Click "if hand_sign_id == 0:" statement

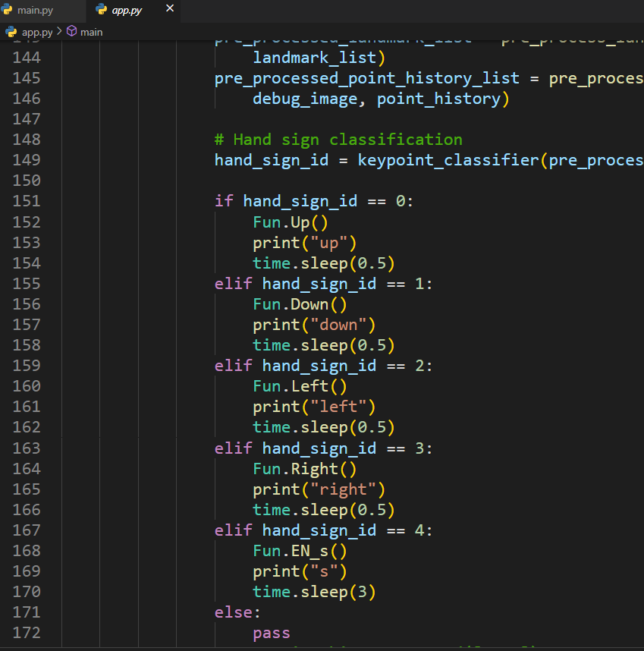coord(314,201)
